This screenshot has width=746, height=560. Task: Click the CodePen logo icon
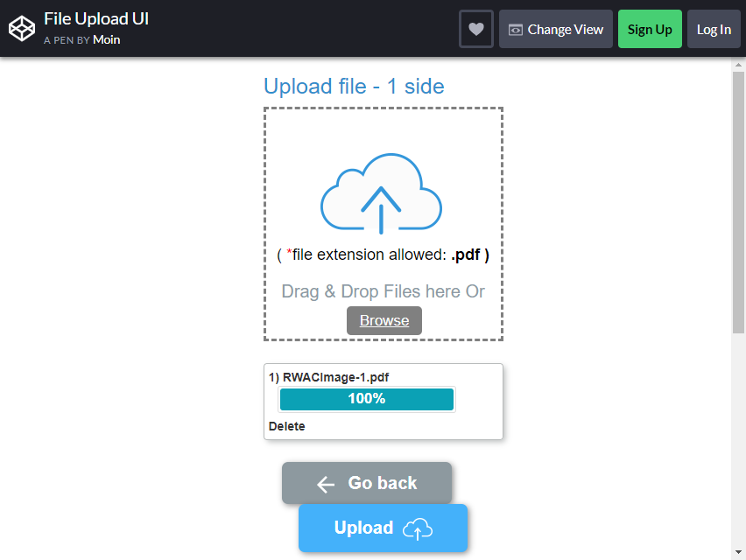[x=22, y=29]
